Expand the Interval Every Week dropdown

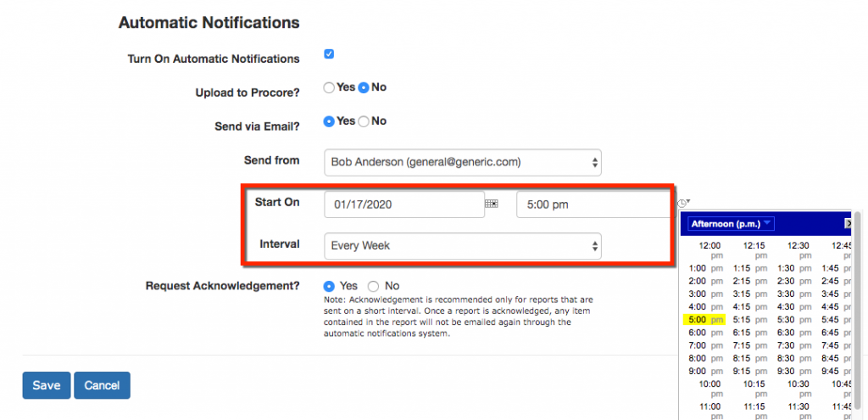pos(462,246)
